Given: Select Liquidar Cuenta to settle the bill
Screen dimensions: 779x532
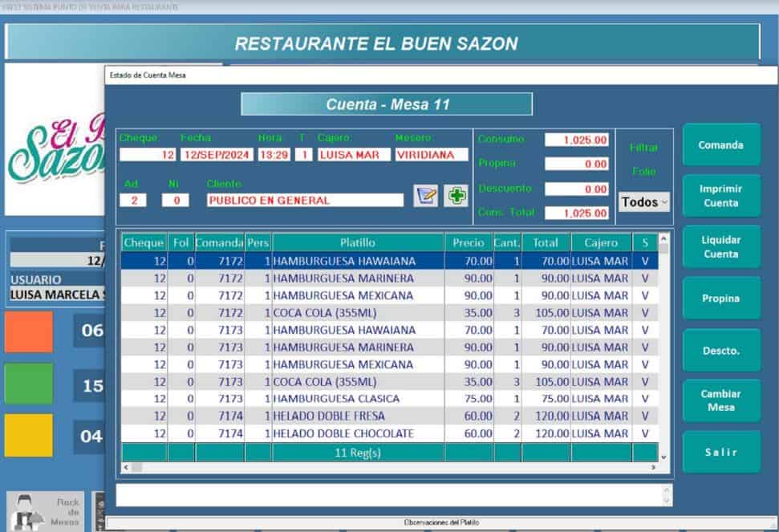Looking at the screenshot, I should pyautogui.click(x=720, y=247).
